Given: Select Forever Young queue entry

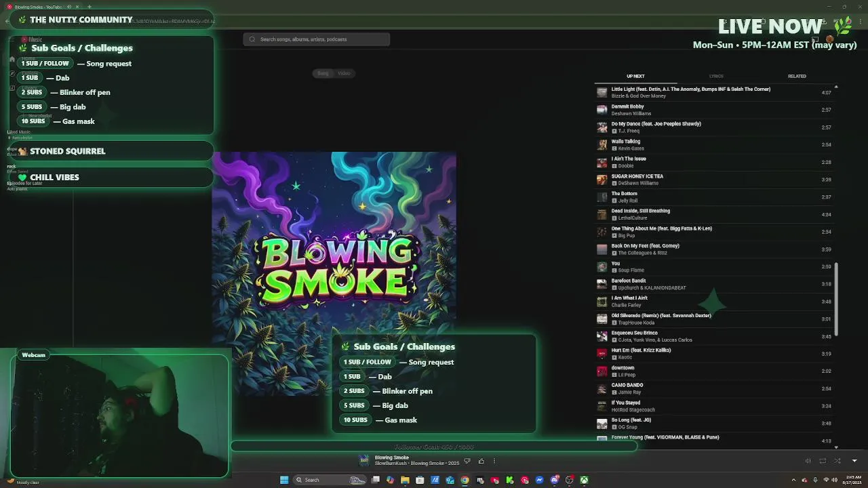Looking at the screenshot, I should tap(715, 439).
